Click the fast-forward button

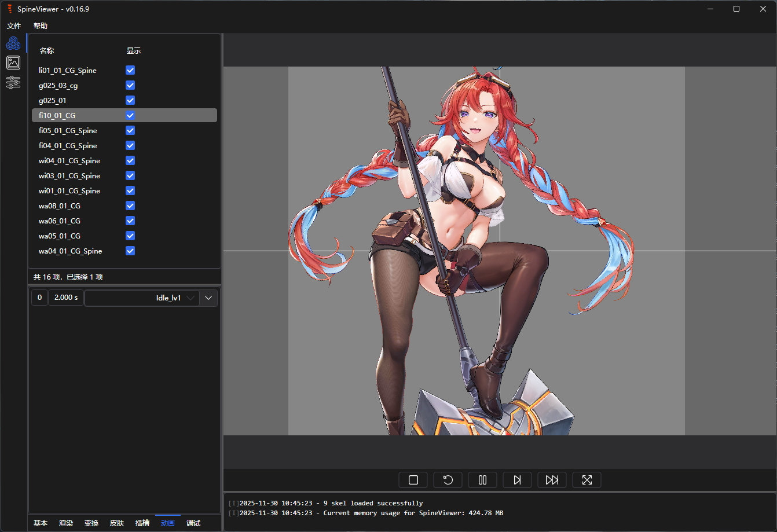click(552, 480)
